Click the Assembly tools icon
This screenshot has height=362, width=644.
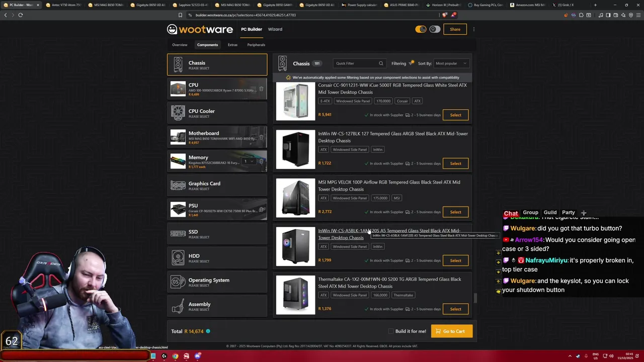(x=178, y=306)
